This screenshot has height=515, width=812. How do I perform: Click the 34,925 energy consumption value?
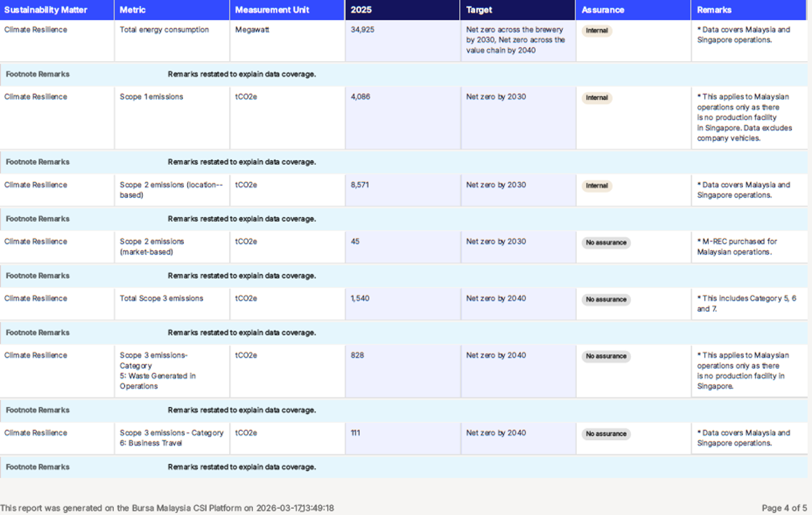(362, 30)
